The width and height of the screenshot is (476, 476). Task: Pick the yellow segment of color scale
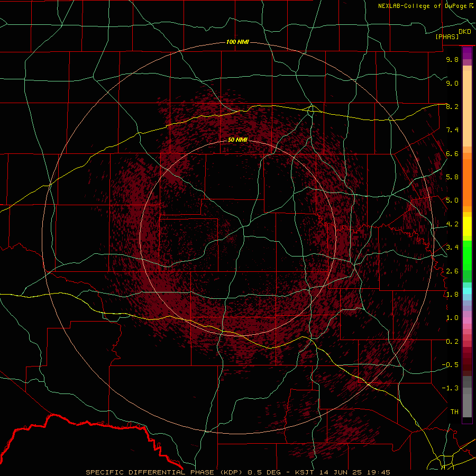pyautogui.click(x=467, y=226)
